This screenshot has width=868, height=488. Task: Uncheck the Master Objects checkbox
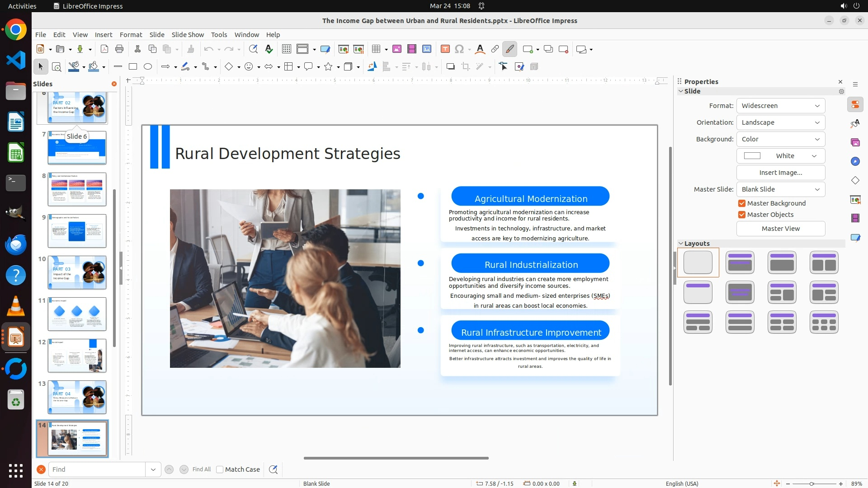click(742, 215)
